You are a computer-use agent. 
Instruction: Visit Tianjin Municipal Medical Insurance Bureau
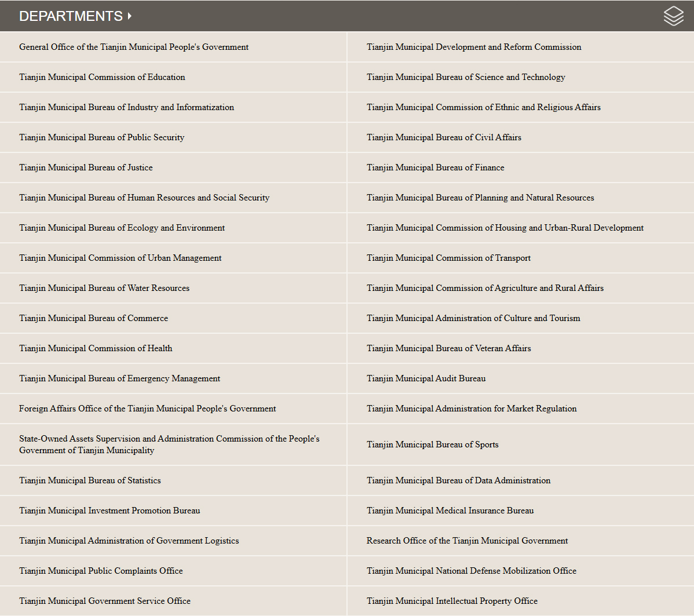(450, 511)
